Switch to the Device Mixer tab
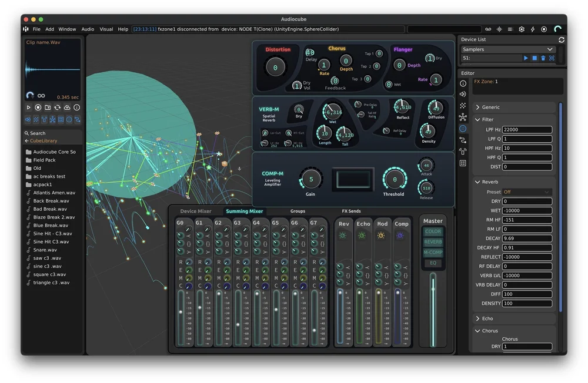The height and width of the screenshot is (383, 588). click(x=196, y=211)
